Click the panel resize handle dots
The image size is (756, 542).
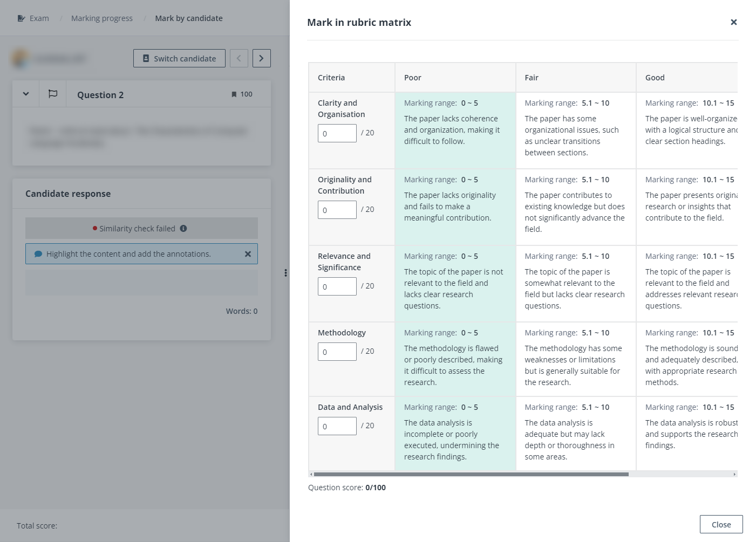pos(285,273)
